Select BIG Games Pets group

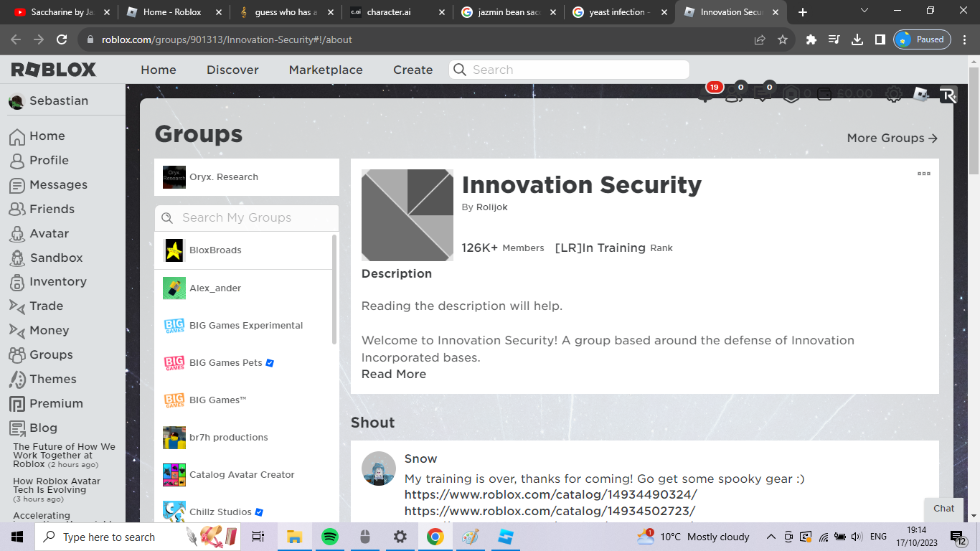[x=242, y=363]
